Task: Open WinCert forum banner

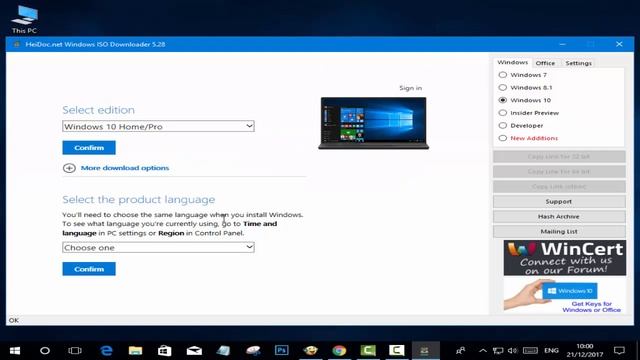Action: [564, 258]
